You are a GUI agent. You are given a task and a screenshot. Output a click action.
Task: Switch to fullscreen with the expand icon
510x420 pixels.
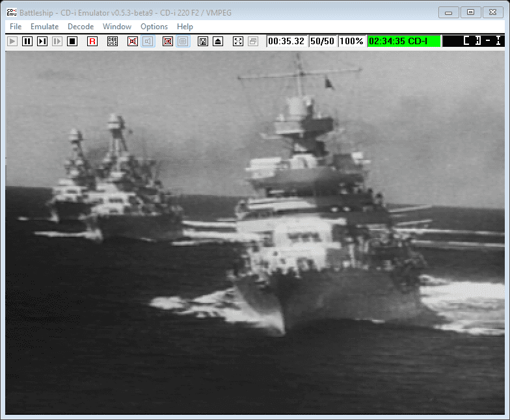[238, 41]
